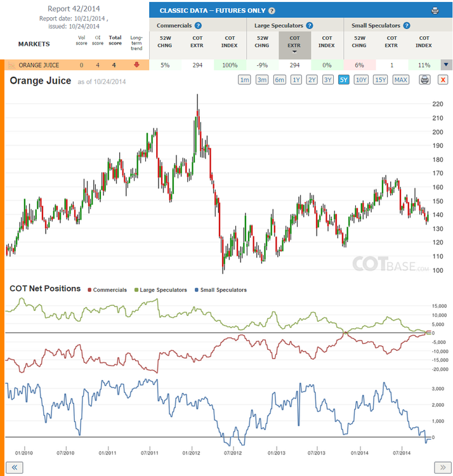Image resolution: width=453 pixels, height=476 pixels.
Task: Select the 5Y chart range
Action: click(343, 80)
